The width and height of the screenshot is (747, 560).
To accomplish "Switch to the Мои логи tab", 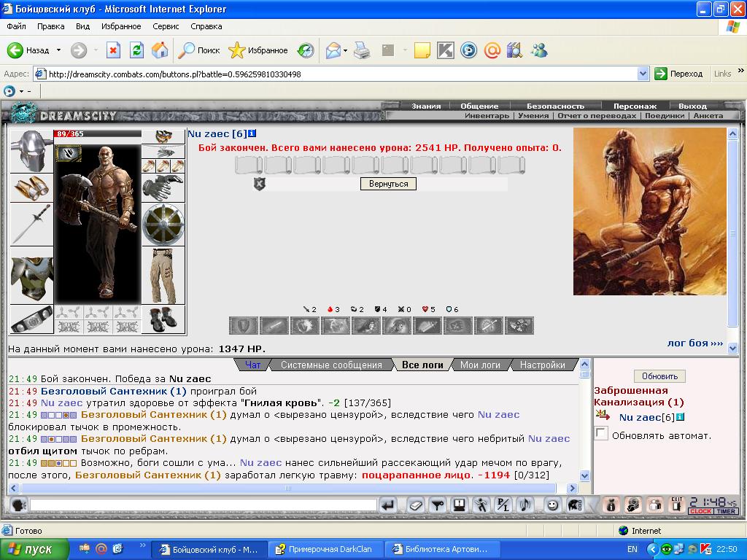I will [480, 365].
